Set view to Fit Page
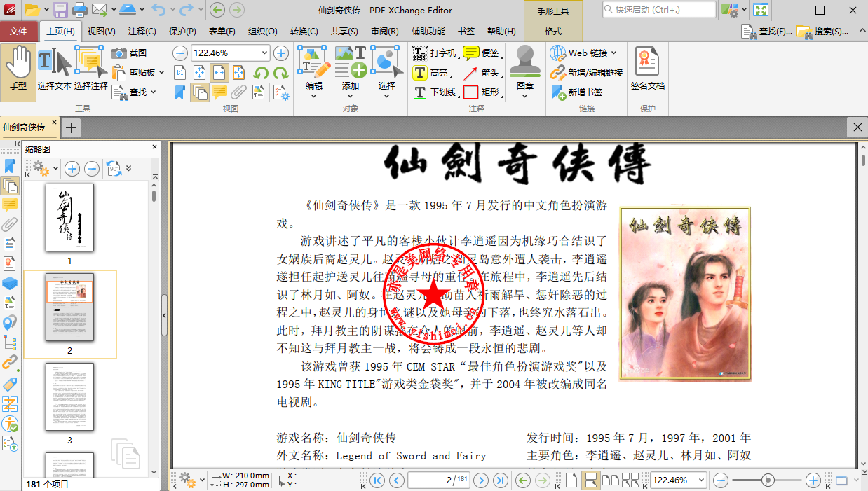Screen dimensions: 868x491 (200, 73)
